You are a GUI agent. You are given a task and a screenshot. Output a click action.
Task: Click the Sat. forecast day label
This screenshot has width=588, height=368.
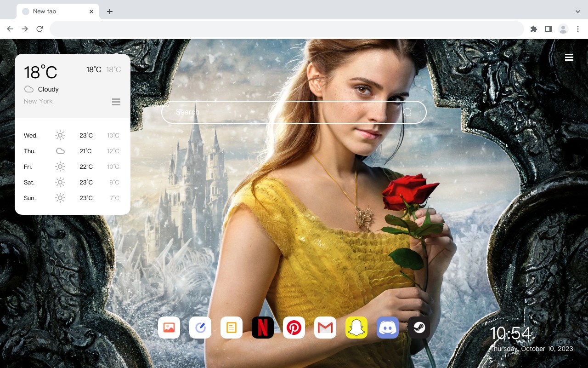tap(29, 182)
